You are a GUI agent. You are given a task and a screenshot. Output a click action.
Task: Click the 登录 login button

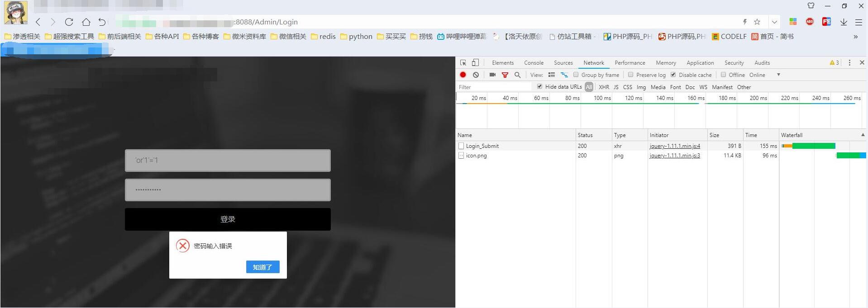tap(228, 219)
